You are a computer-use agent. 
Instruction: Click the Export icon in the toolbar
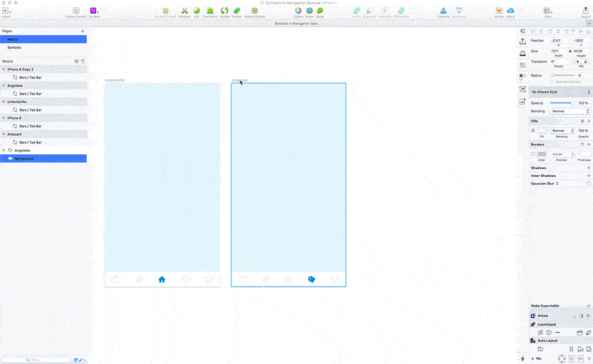(586, 11)
